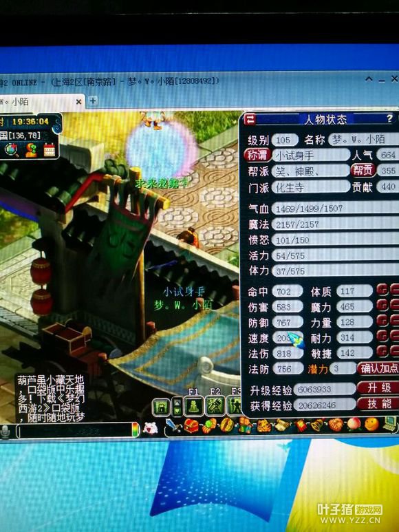399x532 pixels.
Task: Click the sword attack icon
Action: coord(173,425)
